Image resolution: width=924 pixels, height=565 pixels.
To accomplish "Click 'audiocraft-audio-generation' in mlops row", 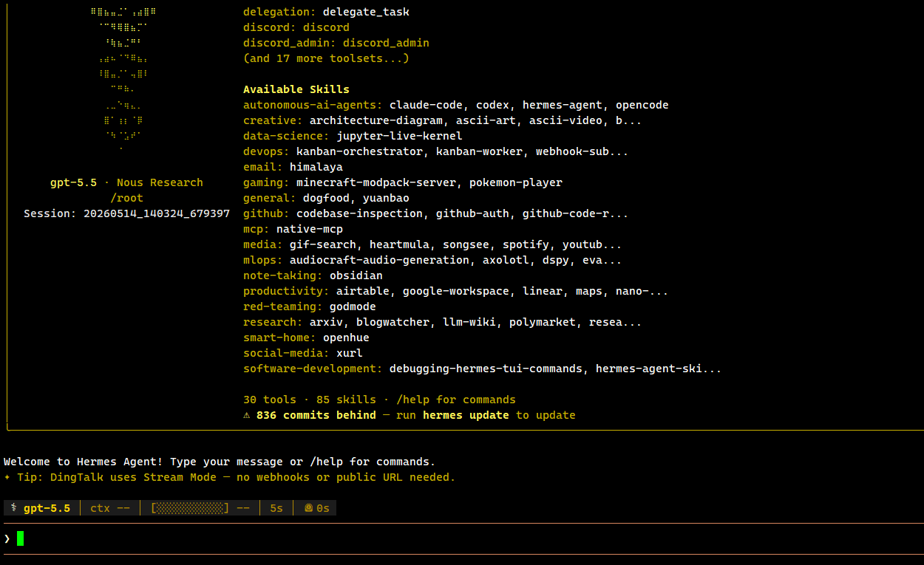I will [x=379, y=260].
